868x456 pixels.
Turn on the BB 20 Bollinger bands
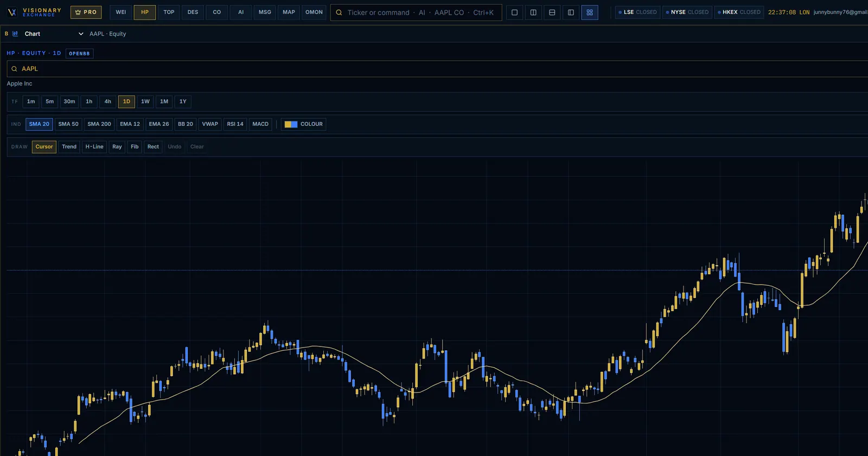click(186, 124)
